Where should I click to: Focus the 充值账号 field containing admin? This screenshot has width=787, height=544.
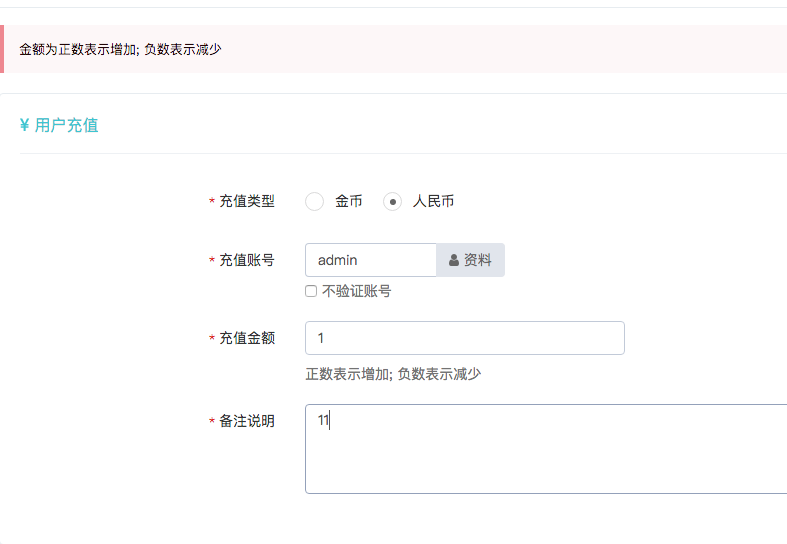(371, 260)
